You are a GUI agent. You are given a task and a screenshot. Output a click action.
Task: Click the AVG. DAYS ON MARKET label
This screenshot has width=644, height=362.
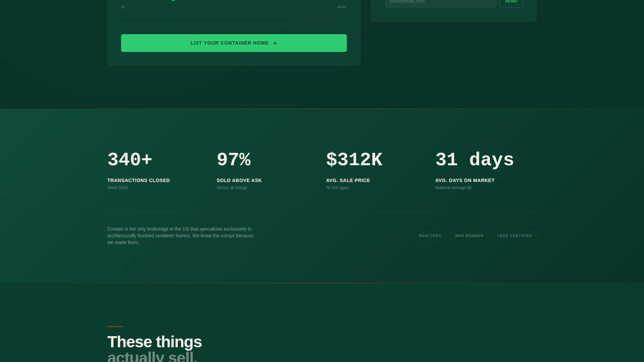click(465, 180)
